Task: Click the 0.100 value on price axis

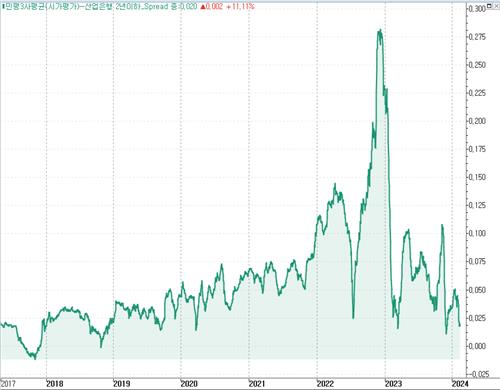Action: pyautogui.click(x=477, y=233)
